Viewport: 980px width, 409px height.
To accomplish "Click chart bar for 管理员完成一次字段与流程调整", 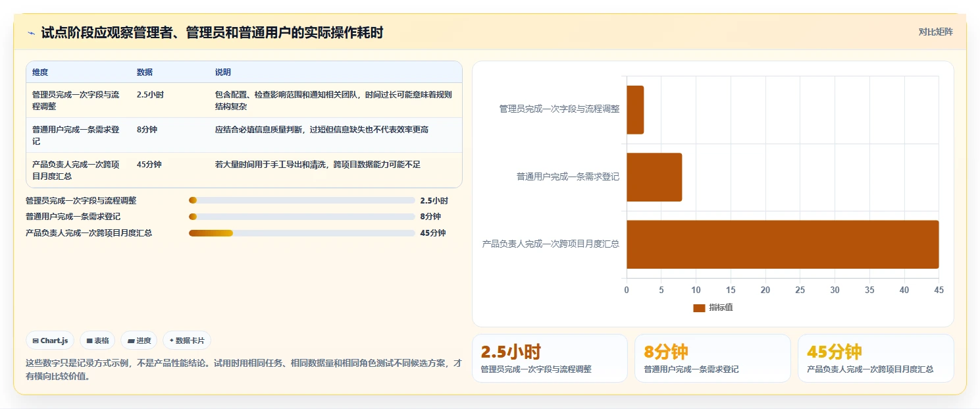I will (635, 110).
